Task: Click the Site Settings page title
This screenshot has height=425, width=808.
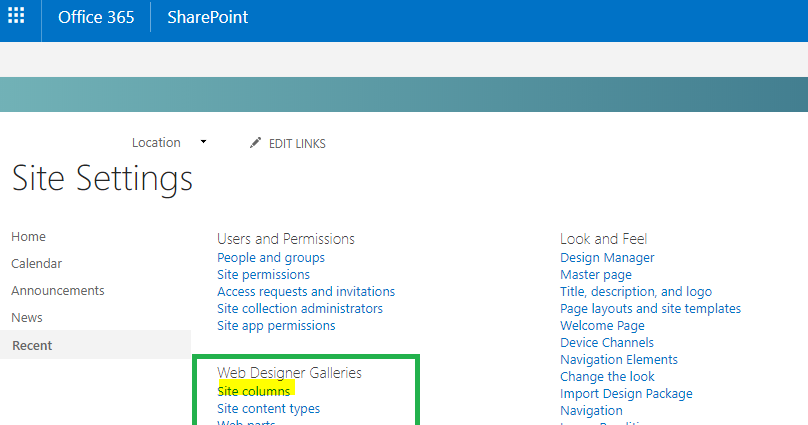Action: click(102, 179)
